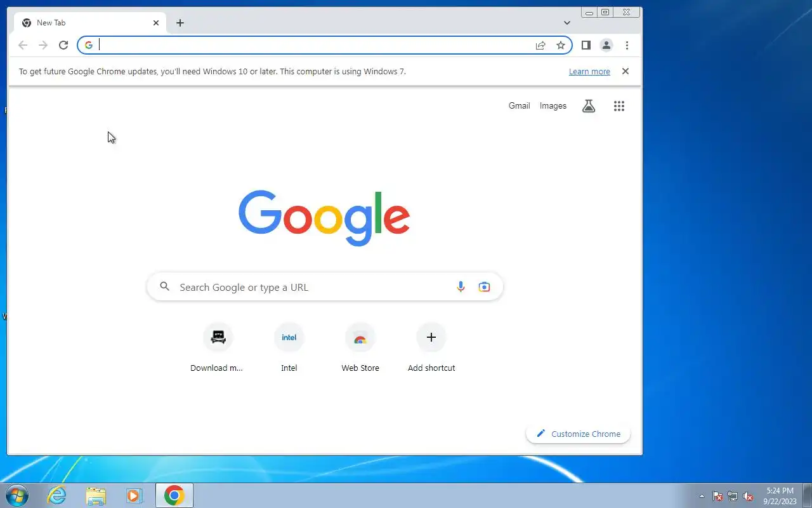Open Search Labs flask icon
The image size is (812, 508).
pos(589,106)
